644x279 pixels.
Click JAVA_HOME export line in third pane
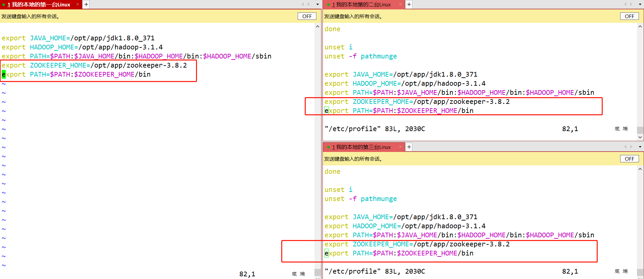point(401,217)
